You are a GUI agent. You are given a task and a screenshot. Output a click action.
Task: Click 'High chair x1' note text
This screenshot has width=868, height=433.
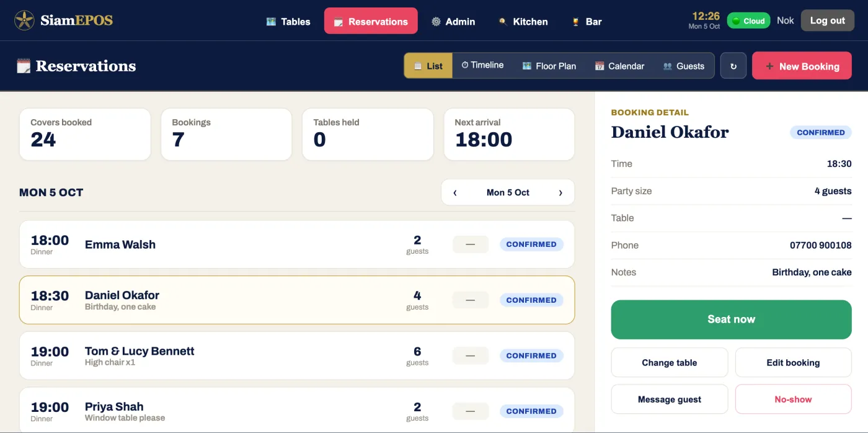point(110,362)
